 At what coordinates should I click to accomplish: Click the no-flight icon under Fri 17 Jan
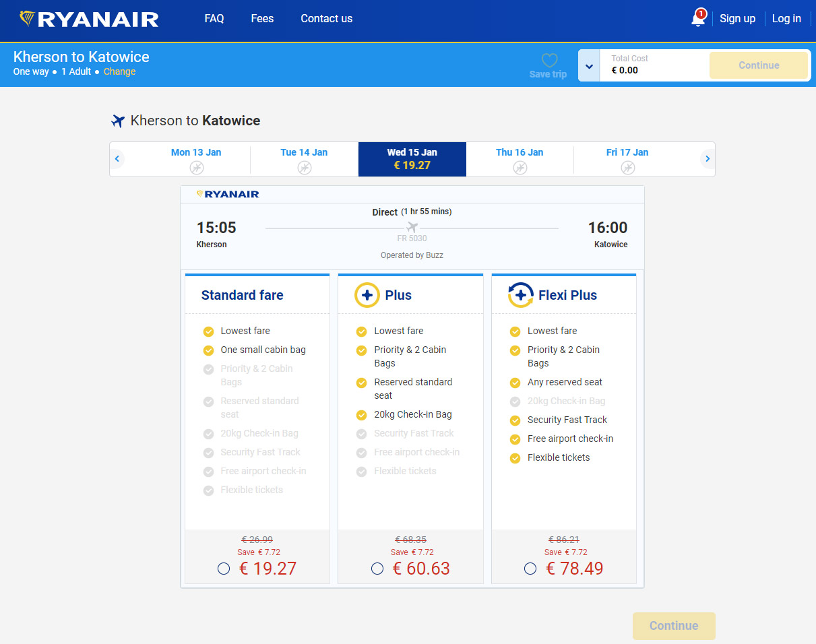click(627, 167)
